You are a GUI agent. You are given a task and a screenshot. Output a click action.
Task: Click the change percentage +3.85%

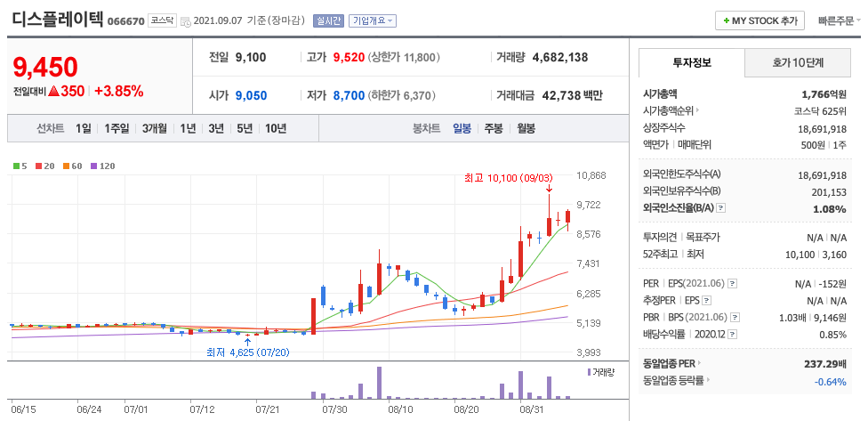[119, 92]
